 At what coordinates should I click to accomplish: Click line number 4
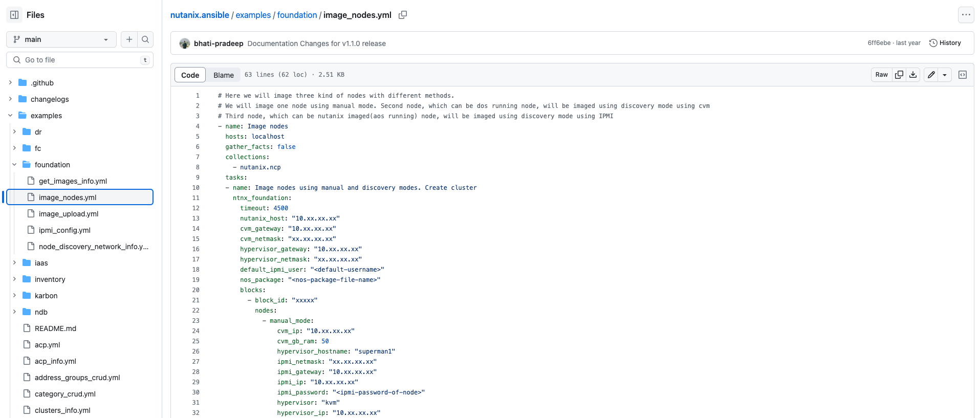pos(198,126)
